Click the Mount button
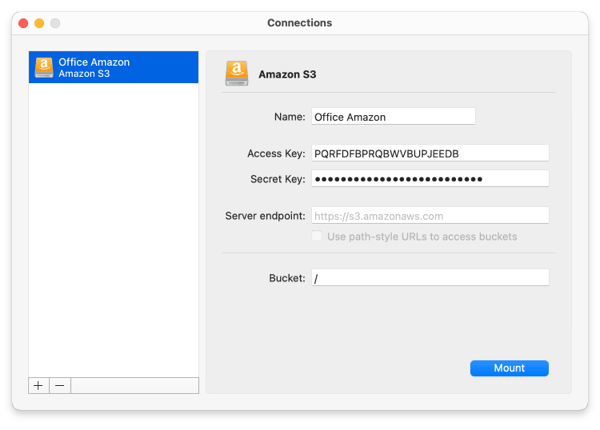 pos(509,368)
